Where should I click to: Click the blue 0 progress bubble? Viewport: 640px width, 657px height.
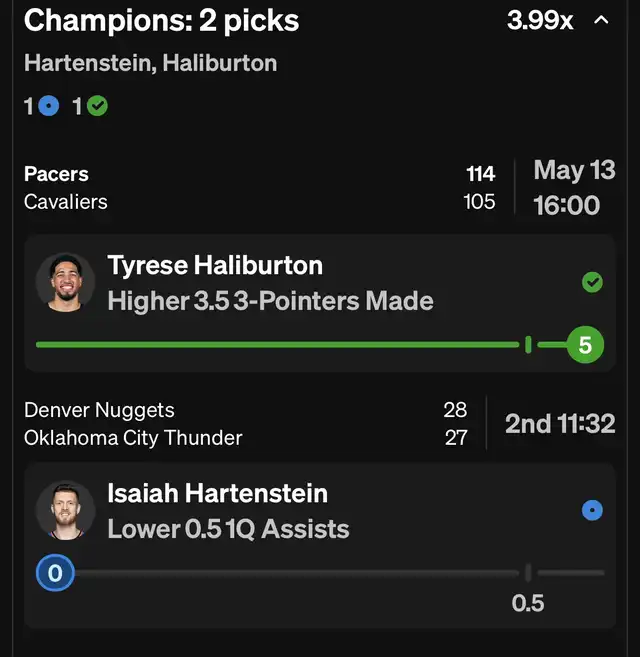(x=55, y=573)
